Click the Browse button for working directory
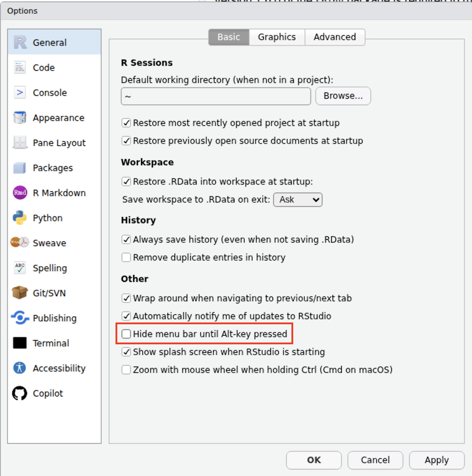472x476 pixels. 343,96
